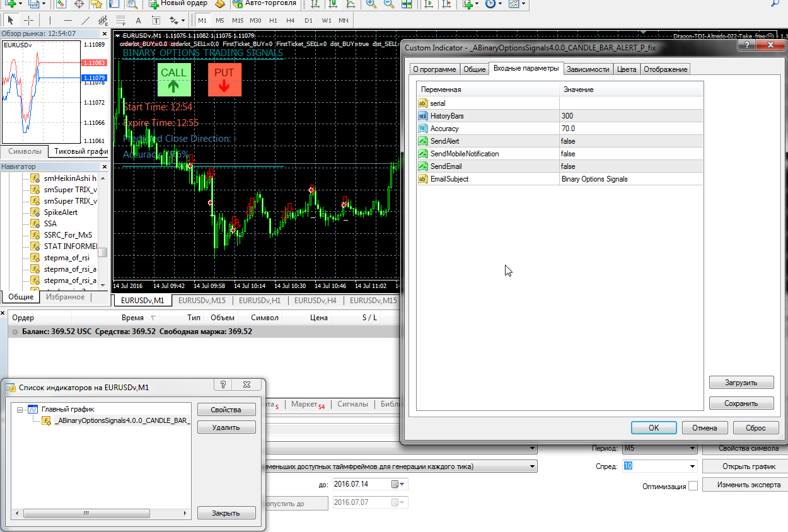Screen dimensions: 788x532
Task: Enable the Оптимизация checkbox
Action: pos(693,486)
